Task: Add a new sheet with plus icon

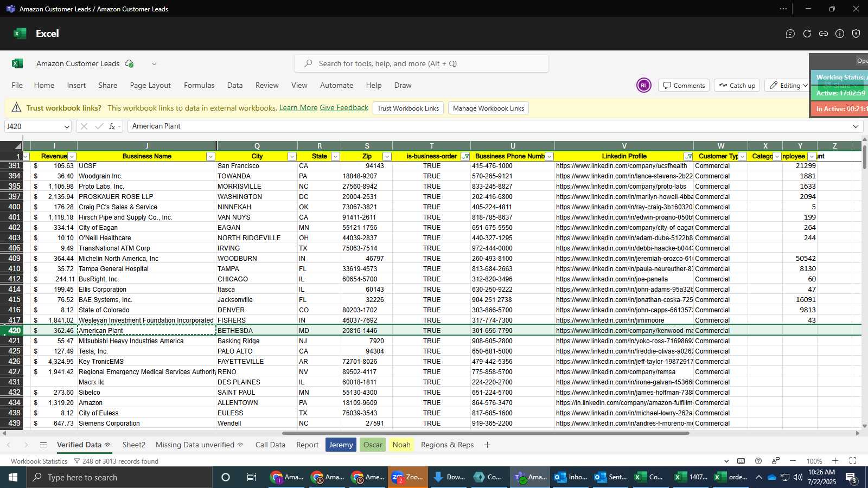Action: coord(487,445)
